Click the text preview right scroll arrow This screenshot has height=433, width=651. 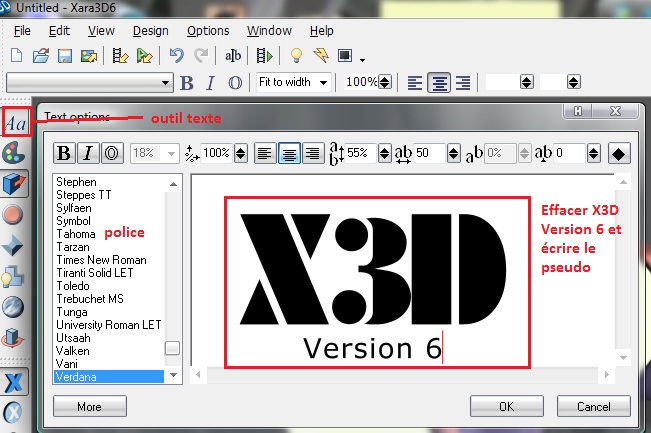point(607,374)
